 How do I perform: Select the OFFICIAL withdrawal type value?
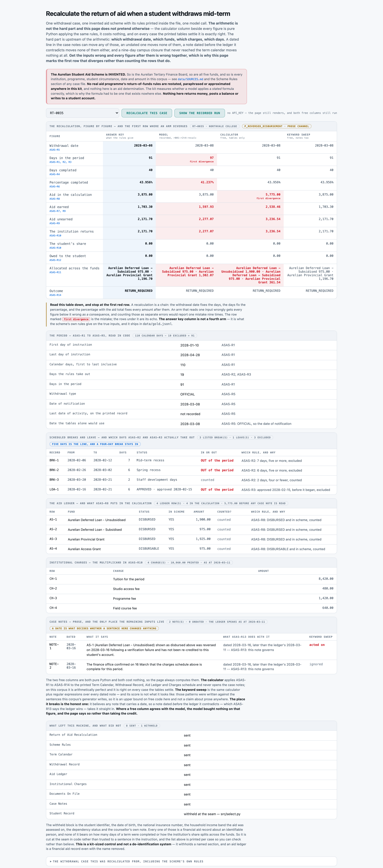pos(187,394)
